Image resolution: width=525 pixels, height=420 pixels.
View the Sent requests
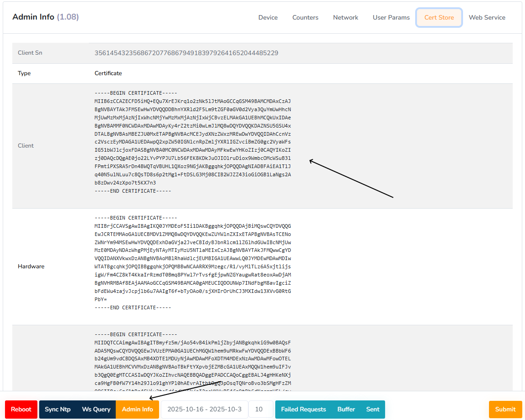point(372,409)
